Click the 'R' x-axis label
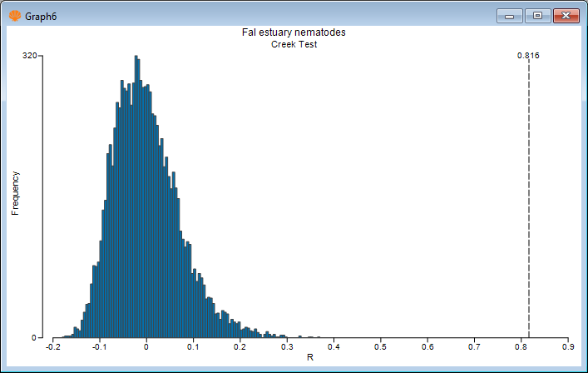This screenshot has height=373, width=588. (x=310, y=358)
